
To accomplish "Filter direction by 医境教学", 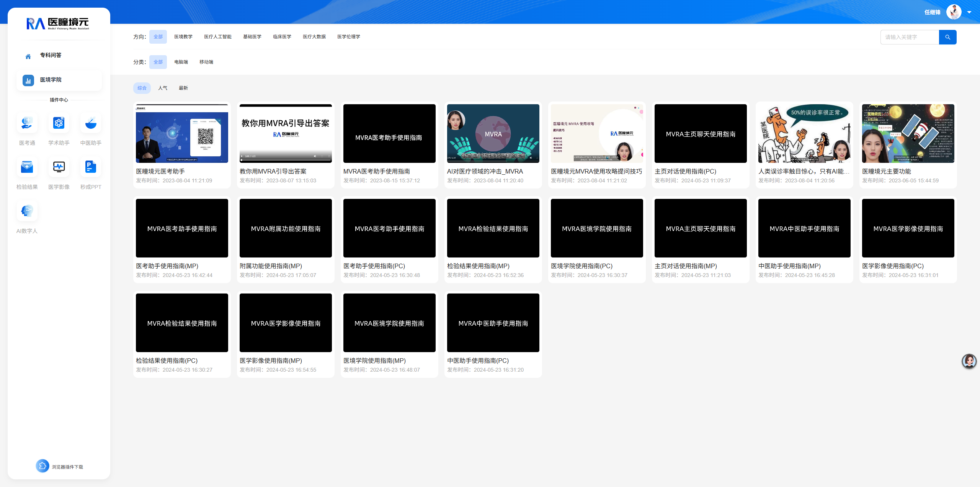I will pos(183,37).
